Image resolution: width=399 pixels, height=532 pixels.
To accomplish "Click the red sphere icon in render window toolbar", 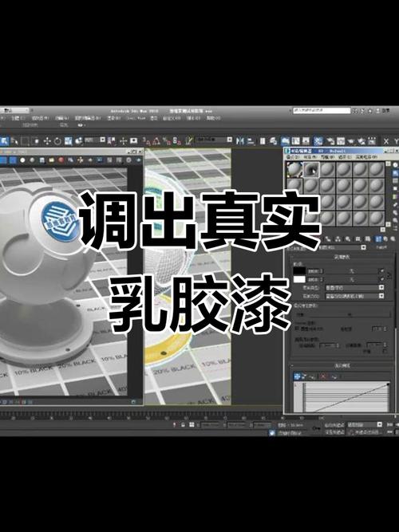I will coord(61,160).
